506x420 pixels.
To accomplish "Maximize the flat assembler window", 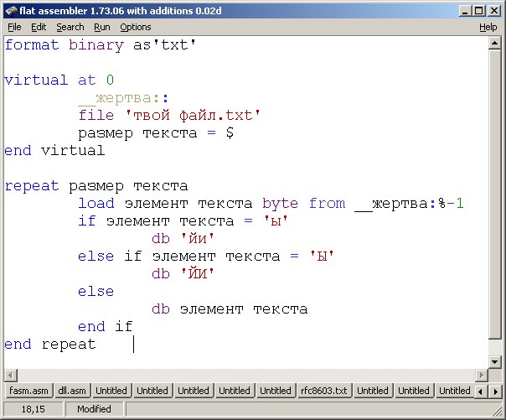I will [479, 11].
